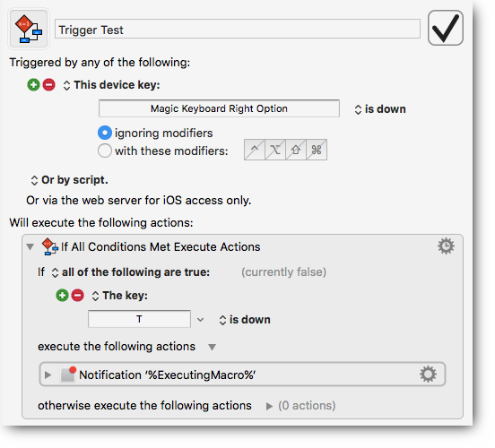Image resolution: width=495 pixels, height=448 pixels.
Task: Remove the device key trigger with red minus
Action: coord(49,84)
